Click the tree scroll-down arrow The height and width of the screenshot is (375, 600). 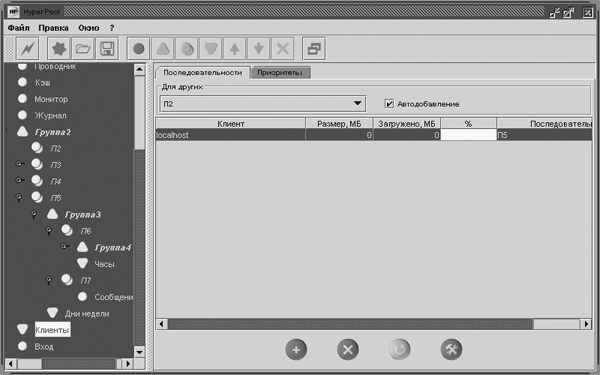coord(140,352)
